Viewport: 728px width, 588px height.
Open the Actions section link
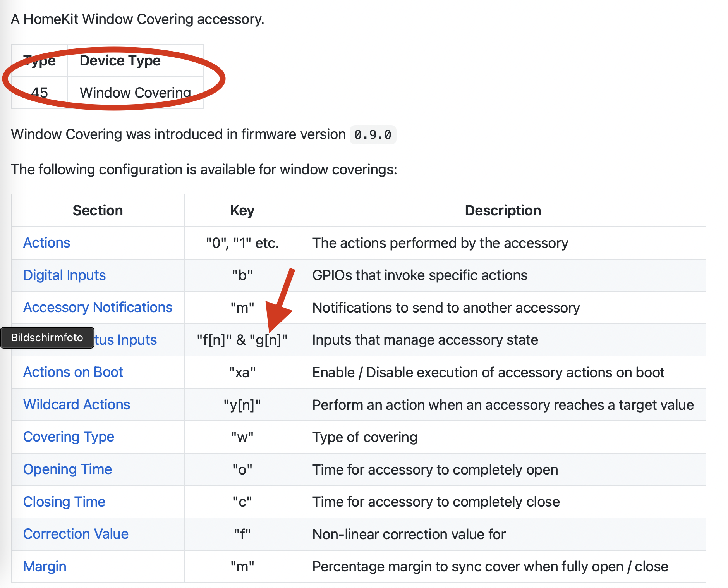tap(46, 243)
